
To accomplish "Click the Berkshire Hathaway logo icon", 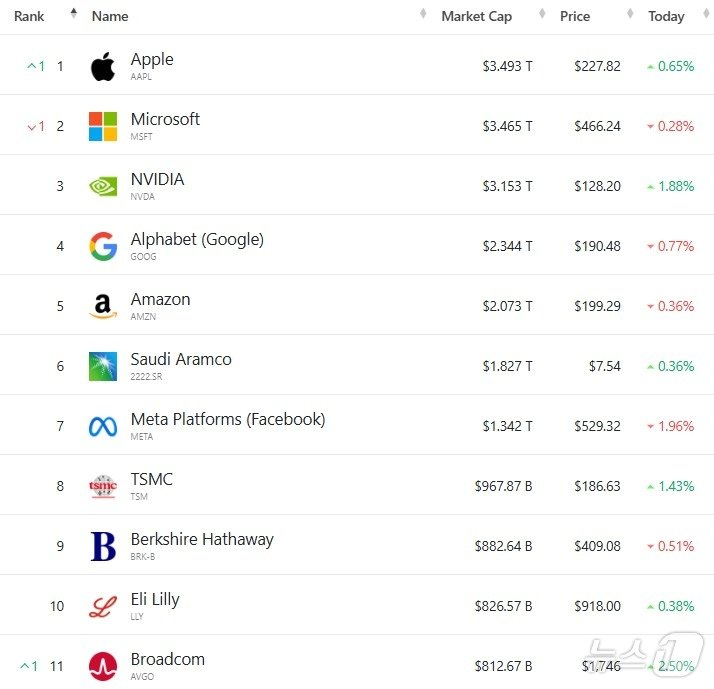I will pyautogui.click(x=103, y=546).
